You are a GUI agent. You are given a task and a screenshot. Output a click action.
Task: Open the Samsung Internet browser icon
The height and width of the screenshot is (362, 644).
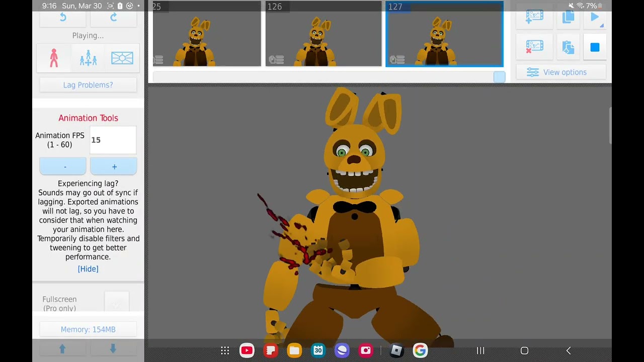point(342,350)
